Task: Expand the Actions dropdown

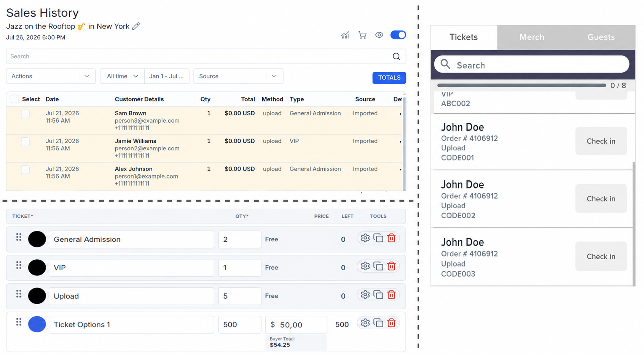Action: (x=50, y=76)
